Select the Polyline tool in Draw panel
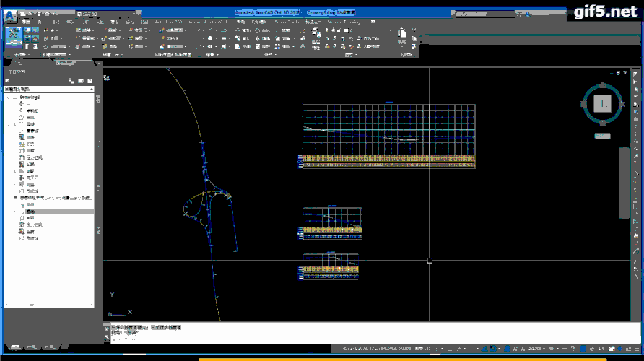Screen dimensions: 644x361 click(x=224, y=30)
